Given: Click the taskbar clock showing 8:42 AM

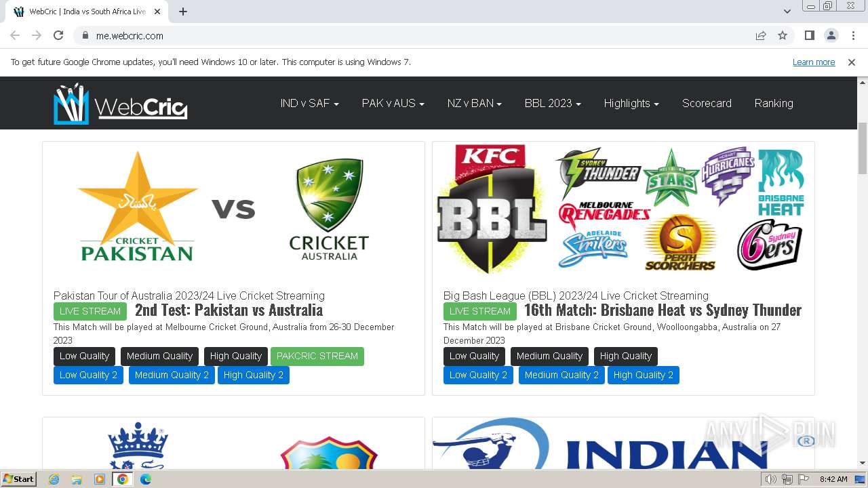Looking at the screenshot, I should [x=833, y=479].
